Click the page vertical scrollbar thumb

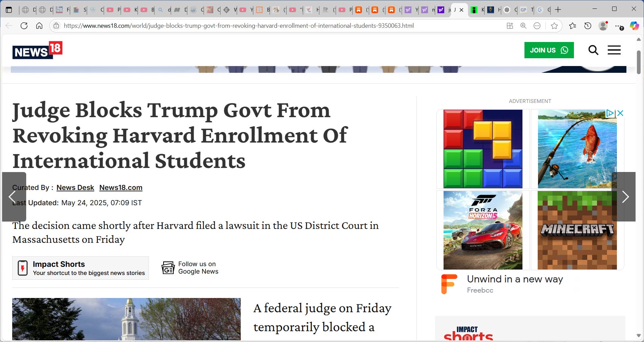(x=639, y=62)
